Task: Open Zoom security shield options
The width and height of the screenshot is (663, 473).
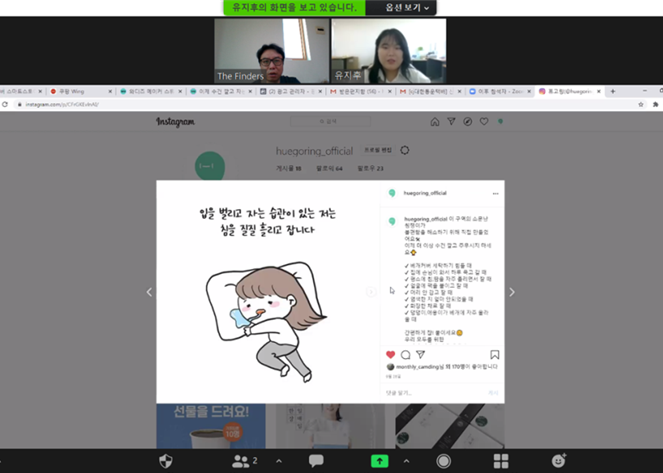Action: [166, 461]
